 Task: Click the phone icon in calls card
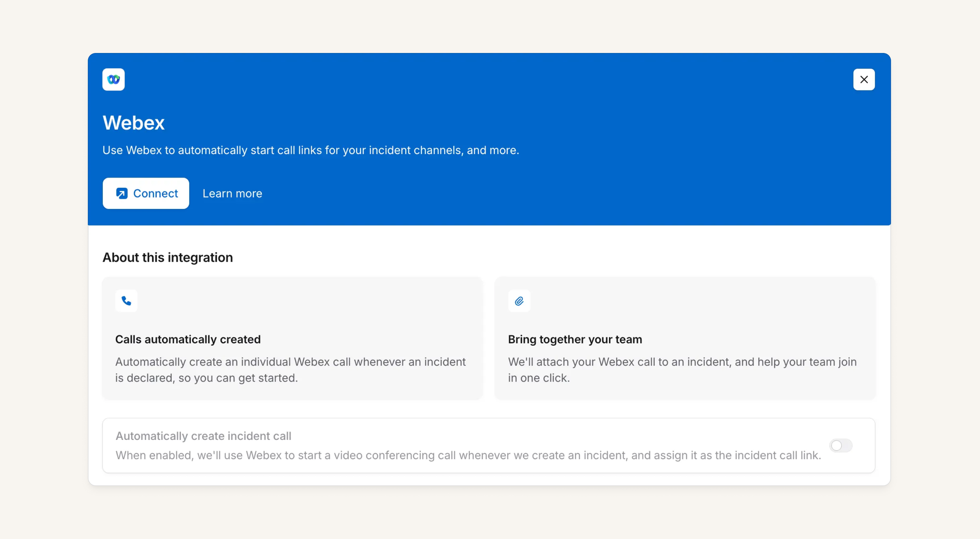pos(126,301)
